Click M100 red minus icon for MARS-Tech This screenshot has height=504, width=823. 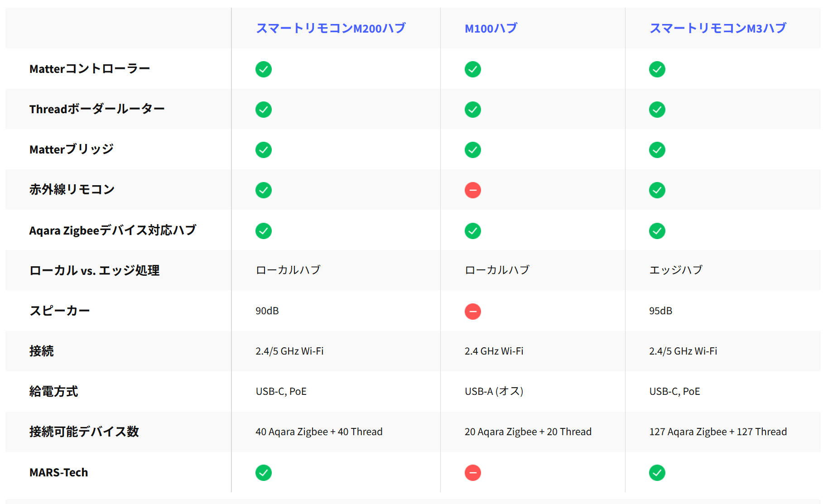tap(472, 473)
